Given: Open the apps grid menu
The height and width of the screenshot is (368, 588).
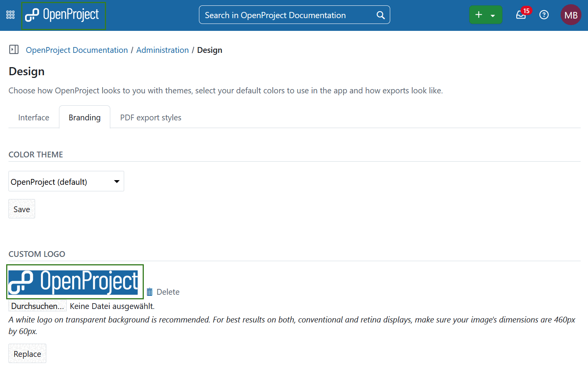Looking at the screenshot, I should 10,15.
